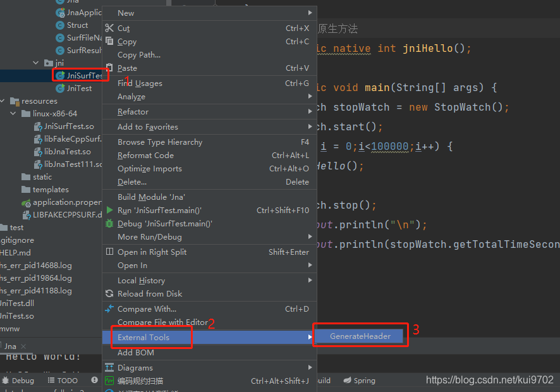The height and width of the screenshot is (392, 560).
Task: Click the resources folder icon
Action: pyautogui.click(x=15, y=102)
